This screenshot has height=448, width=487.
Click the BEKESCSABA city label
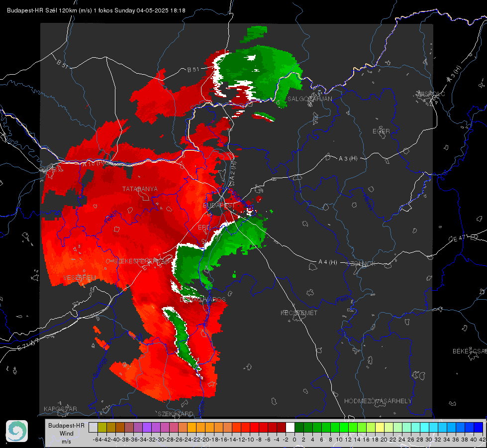[470, 351]
